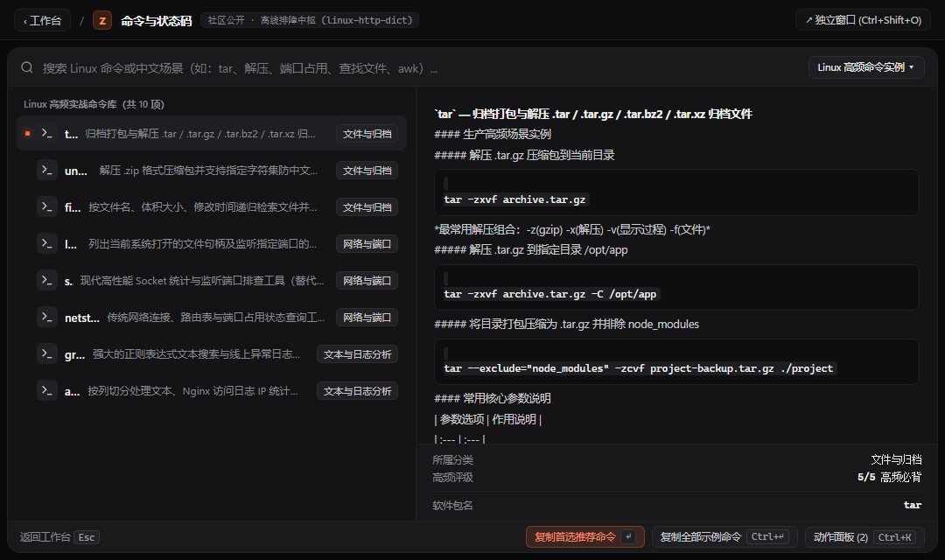Click the Linux 高频实战命令库 heading
This screenshot has width=945, height=560.
coord(94,104)
